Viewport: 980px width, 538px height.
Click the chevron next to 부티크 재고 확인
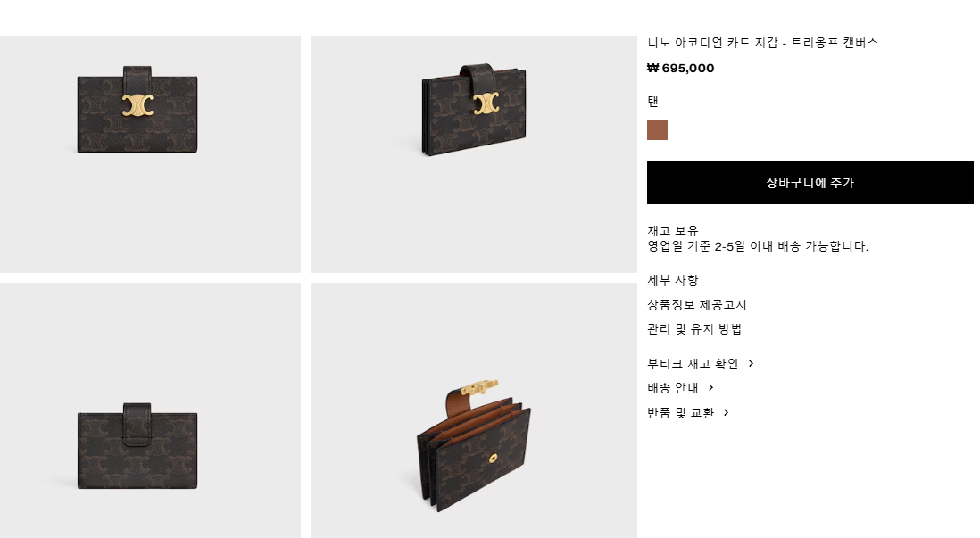pos(752,364)
